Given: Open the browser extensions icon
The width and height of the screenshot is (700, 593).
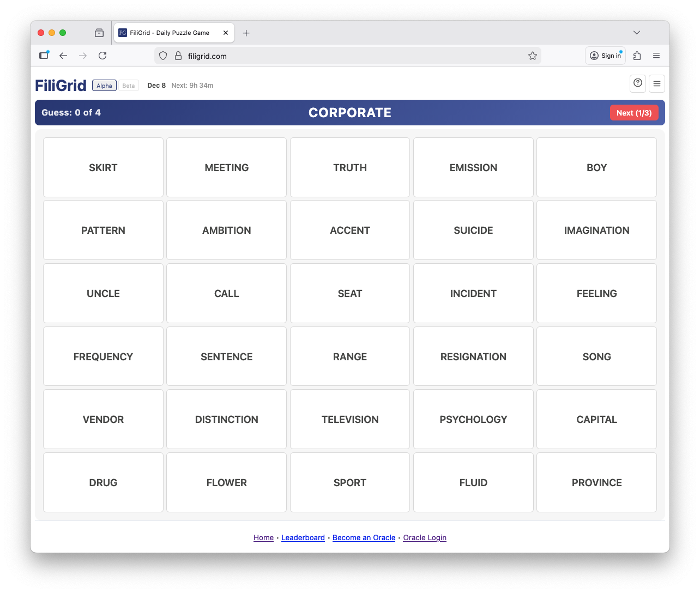Looking at the screenshot, I should tap(637, 56).
